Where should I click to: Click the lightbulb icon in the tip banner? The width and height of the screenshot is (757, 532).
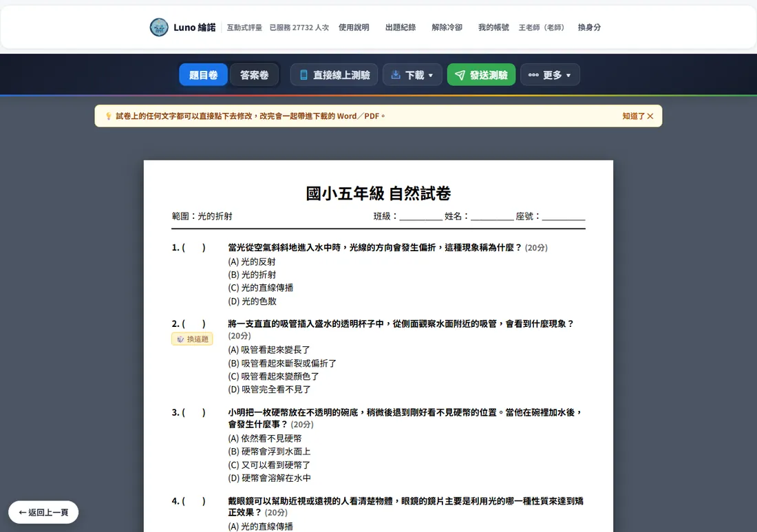[x=108, y=116]
